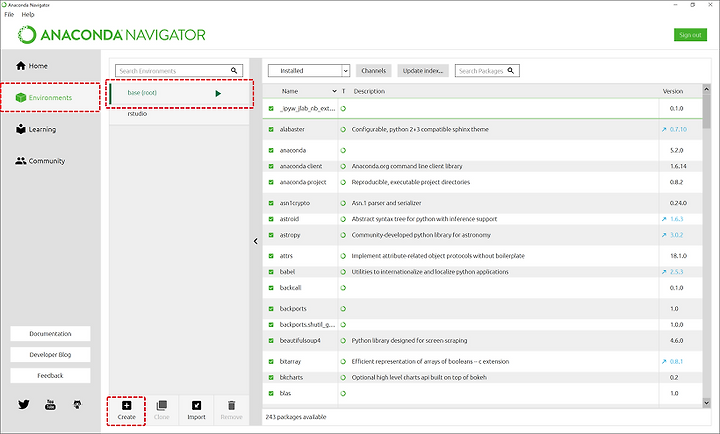Open the Twitter icon link

pyautogui.click(x=24, y=404)
